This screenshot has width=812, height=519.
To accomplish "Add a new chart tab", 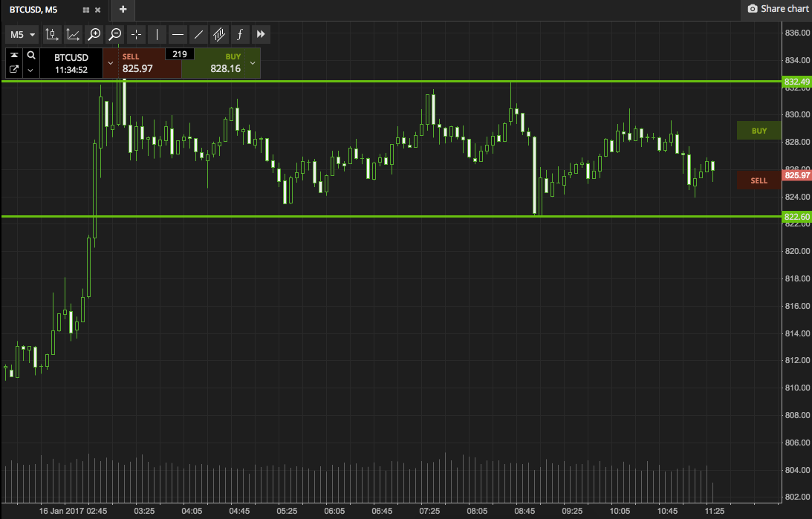I will click(x=123, y=10).
